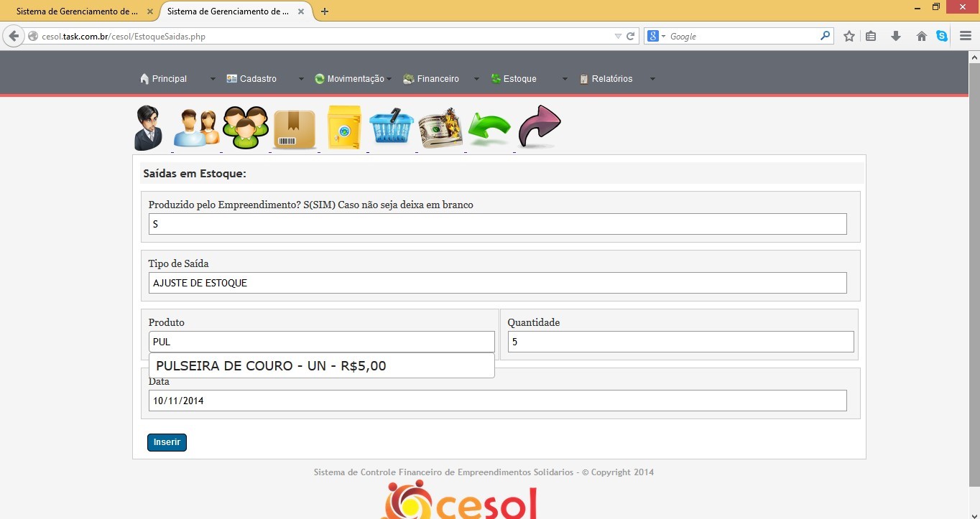Open a new browser tab
980x519 pixels.
325,11
